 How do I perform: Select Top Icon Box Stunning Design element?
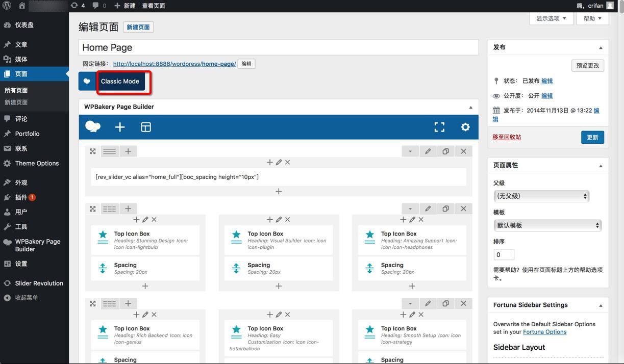pos(145,240)
